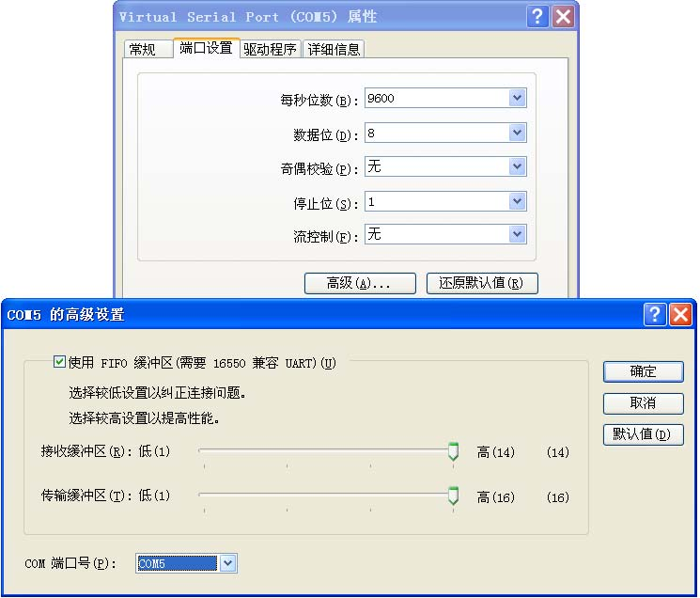Expand the flow control dropdown

pos(517,234)
